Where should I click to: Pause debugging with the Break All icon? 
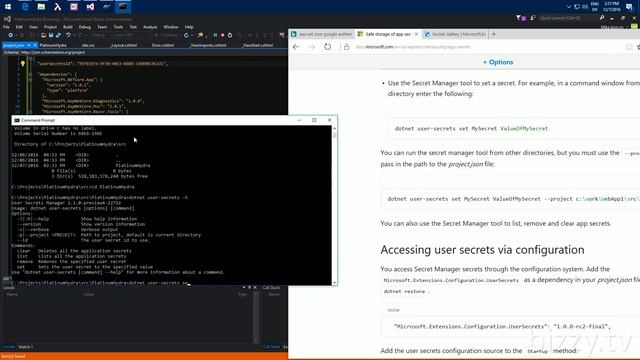pyautogui.click(x=215, y=36)
